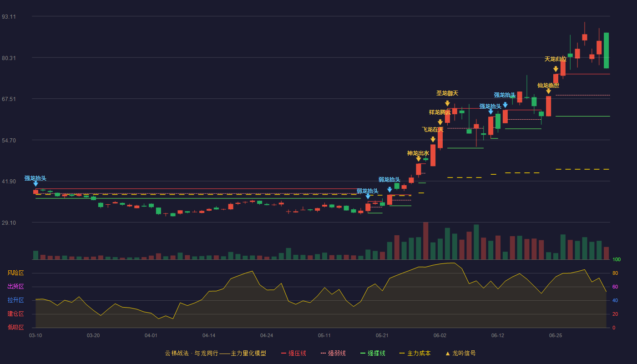
Task: Select the 06-25 date axis label
Action: pos(556,335)
